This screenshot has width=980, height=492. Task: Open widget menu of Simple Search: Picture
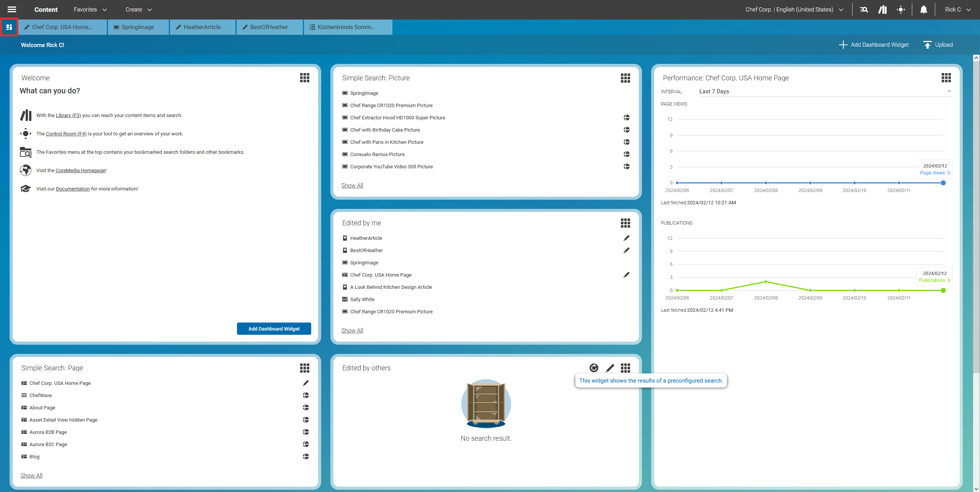click(x=625, y=78)
